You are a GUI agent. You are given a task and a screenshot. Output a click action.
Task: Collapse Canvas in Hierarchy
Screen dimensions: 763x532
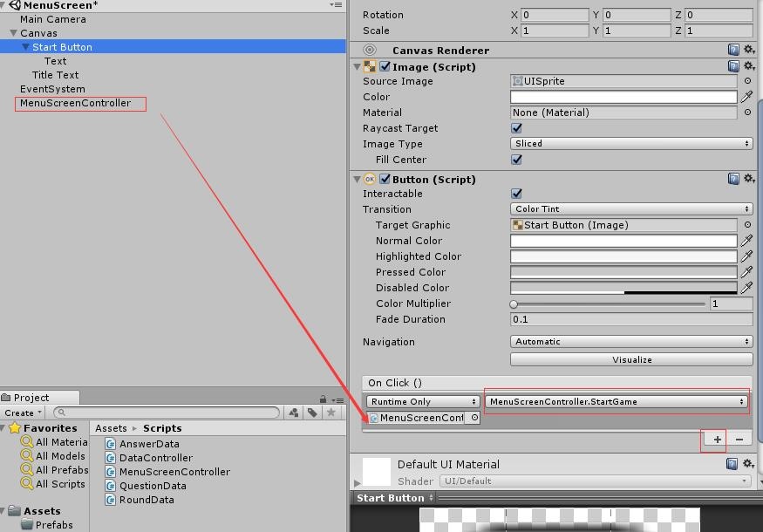pos(14,33)
